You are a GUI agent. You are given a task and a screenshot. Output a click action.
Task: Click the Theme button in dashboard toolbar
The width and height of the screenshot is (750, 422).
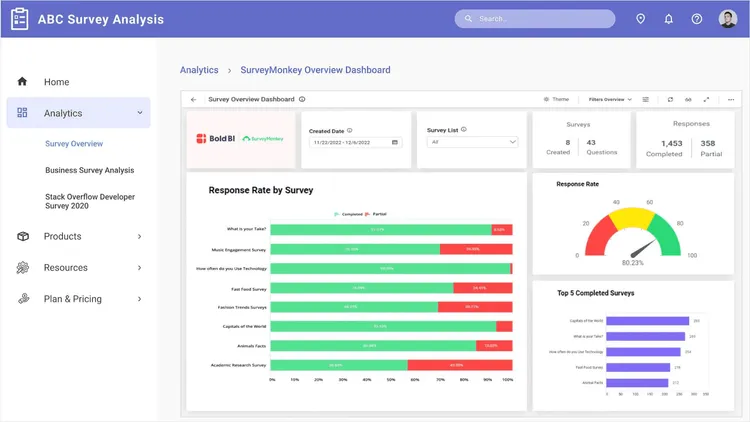click(x=556, y=100)
